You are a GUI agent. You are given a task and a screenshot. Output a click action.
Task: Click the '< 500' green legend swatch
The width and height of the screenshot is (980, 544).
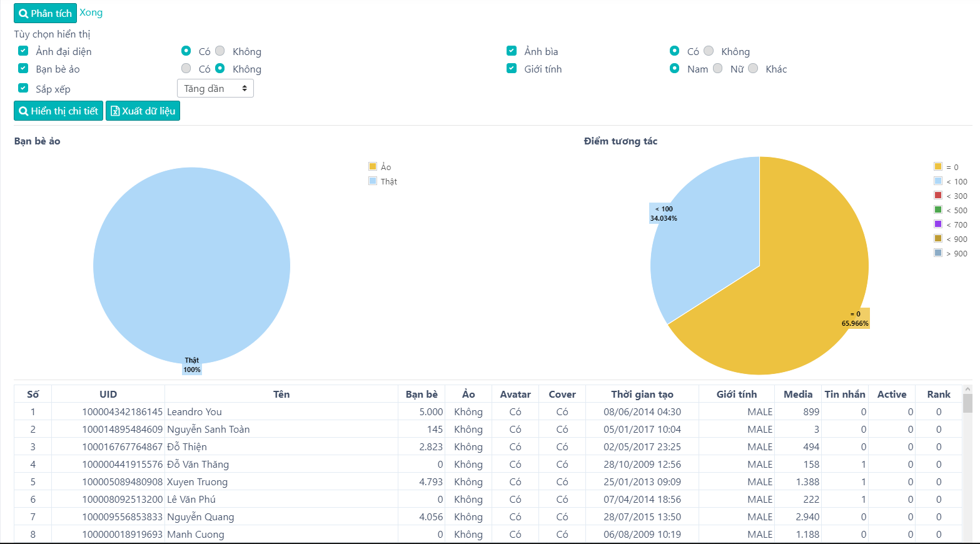[x=938, y=209]
